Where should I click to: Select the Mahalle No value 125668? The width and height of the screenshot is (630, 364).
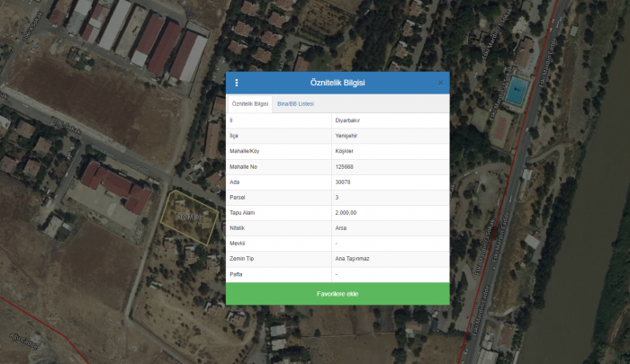click(344, 166)
